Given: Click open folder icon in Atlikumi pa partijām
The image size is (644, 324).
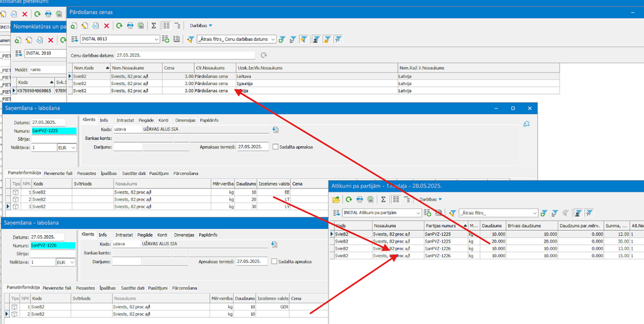Looking at the screenshot, I should tap(336, 199).
